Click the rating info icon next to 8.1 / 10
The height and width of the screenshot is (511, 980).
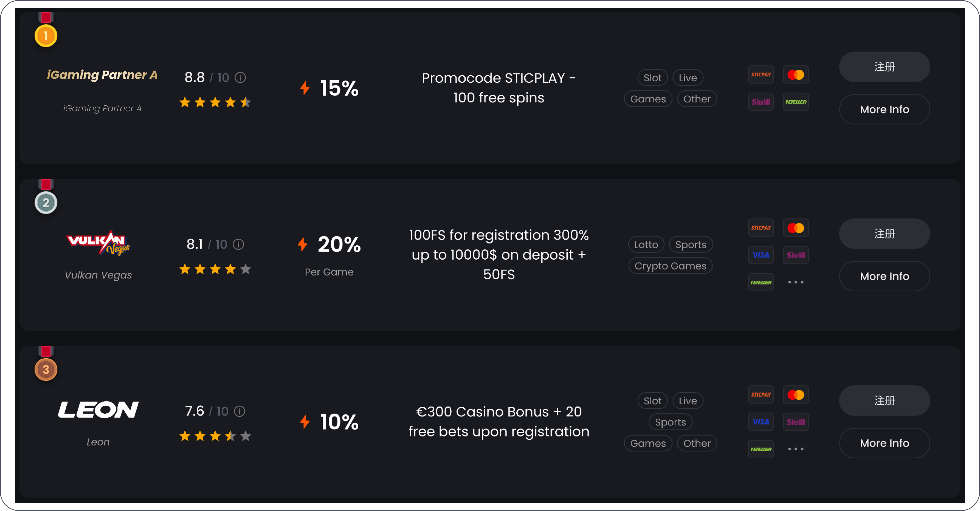pos(238,244)
